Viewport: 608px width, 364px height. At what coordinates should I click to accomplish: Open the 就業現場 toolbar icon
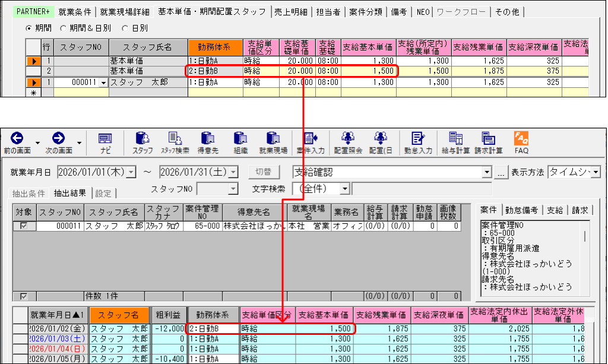pos(273,139)
